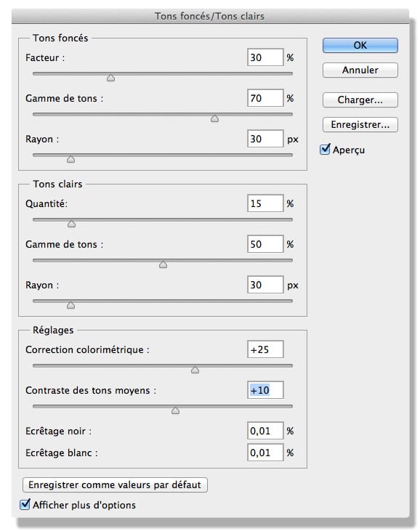Click Tons clairs Gamme de tons slider handle

pyautogui.click(x=163, y=264)
